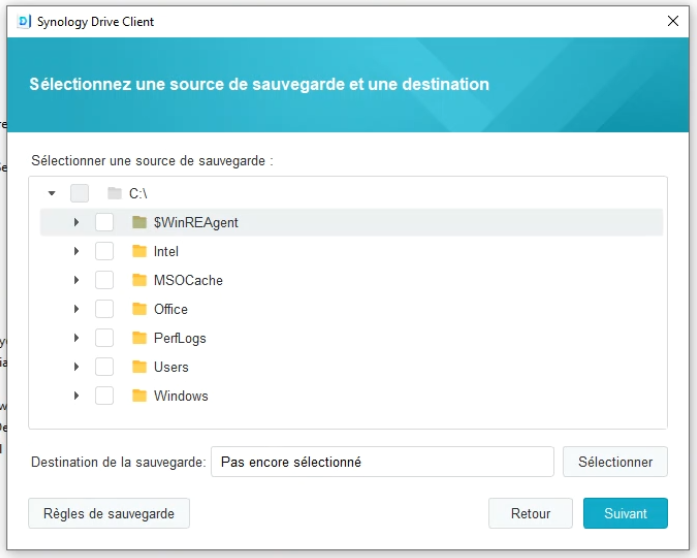The height and width of the screenshot is (558, 697).
Task: Select the MSOCache checkbox
Action: [104, 280]
